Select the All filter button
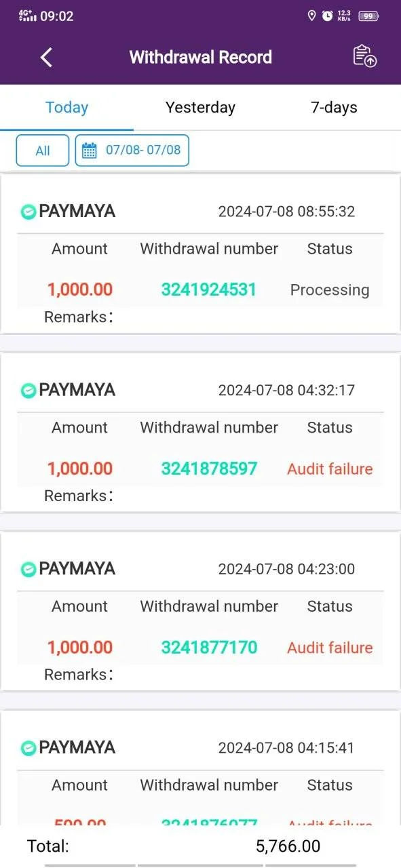401x868 pixels. [43, 151]
